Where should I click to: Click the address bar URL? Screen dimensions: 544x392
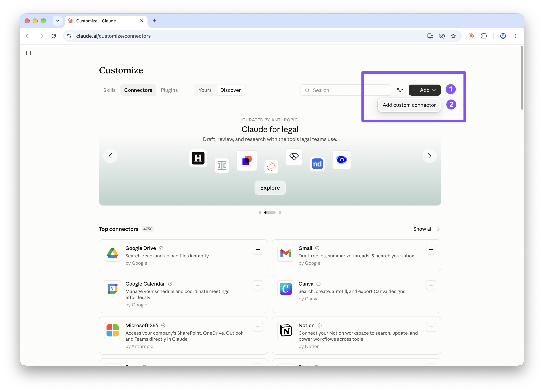pos(113,36)
